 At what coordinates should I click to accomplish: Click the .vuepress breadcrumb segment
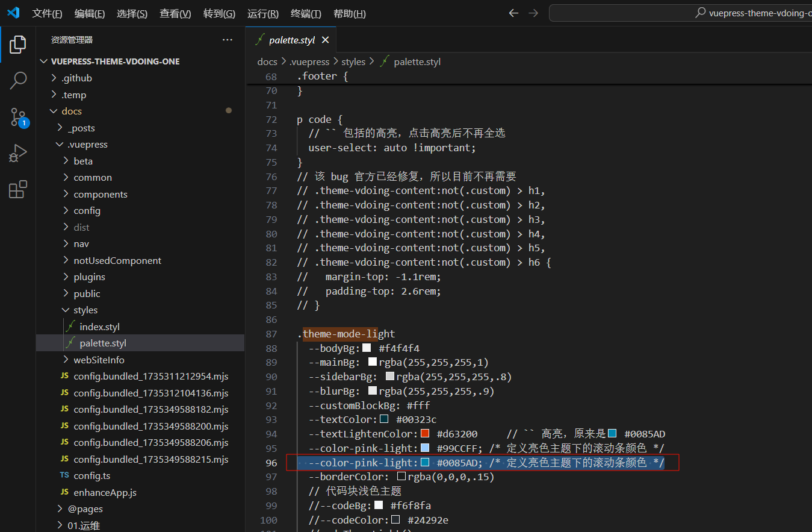tap(309, 61)
